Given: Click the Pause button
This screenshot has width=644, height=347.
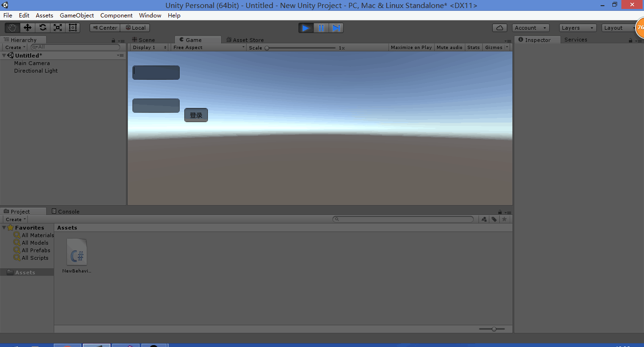Looking at the screenshot, I should click(321, 28).
